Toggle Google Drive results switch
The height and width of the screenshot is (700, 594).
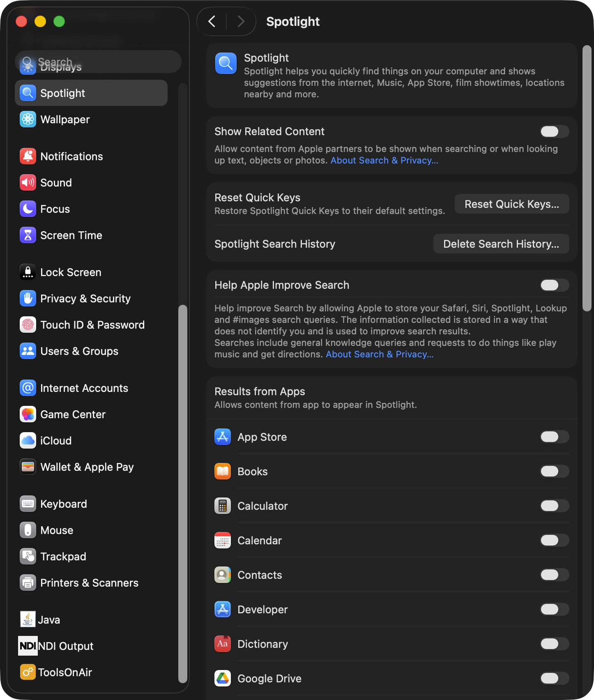(x=555, y=678)
